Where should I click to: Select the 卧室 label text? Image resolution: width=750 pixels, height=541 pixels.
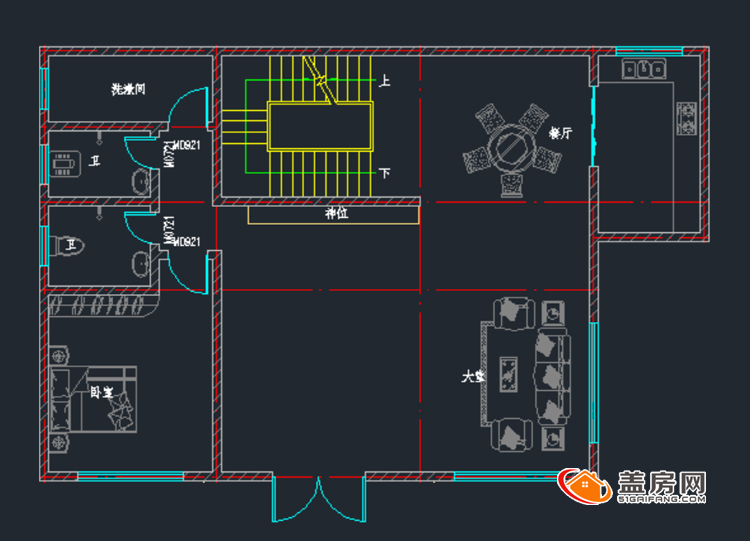point(101,392)
